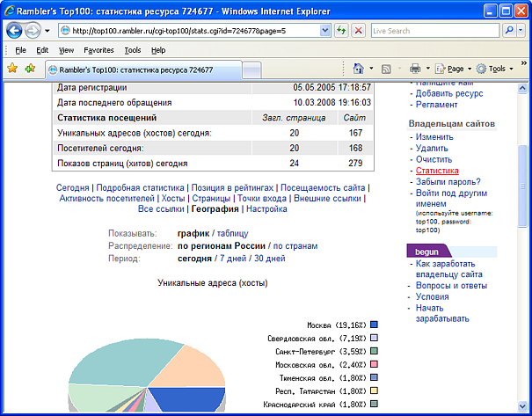Image resolution: width=532 pixels, height=416 pixels.
Task: Expand the Home button dropdown arrow
Action: pyautogui.click(x=371, y=69)
